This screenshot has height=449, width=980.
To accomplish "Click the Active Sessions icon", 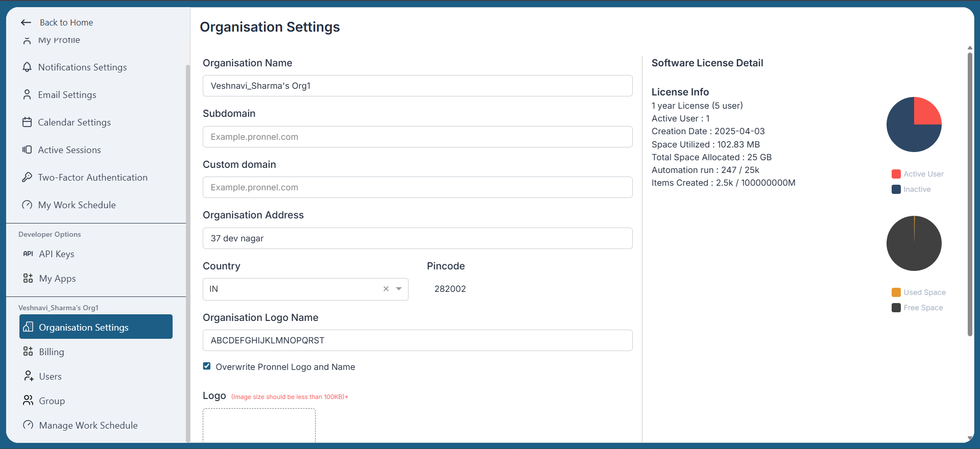I will tap(27, 149).
